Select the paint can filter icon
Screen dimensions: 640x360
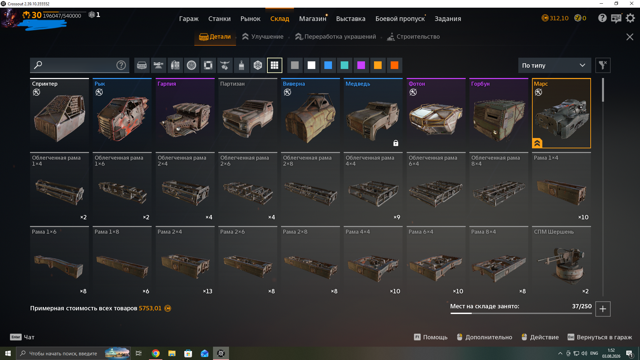tap(241, 65)
